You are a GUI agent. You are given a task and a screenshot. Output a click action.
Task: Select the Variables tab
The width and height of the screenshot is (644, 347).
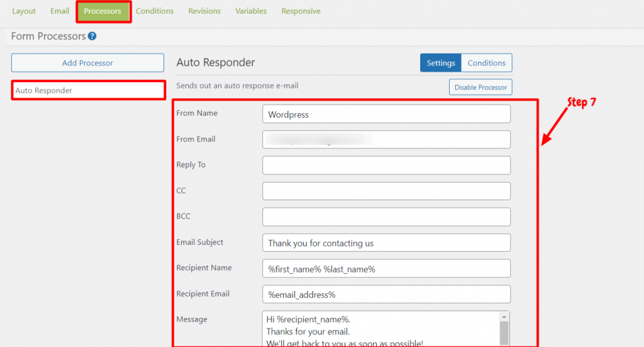pyautogui.click(x=251, y=11)
